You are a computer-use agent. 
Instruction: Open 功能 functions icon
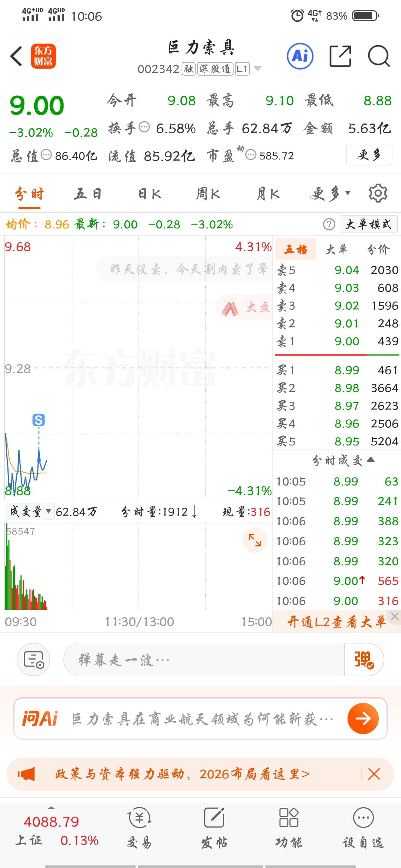288,828
